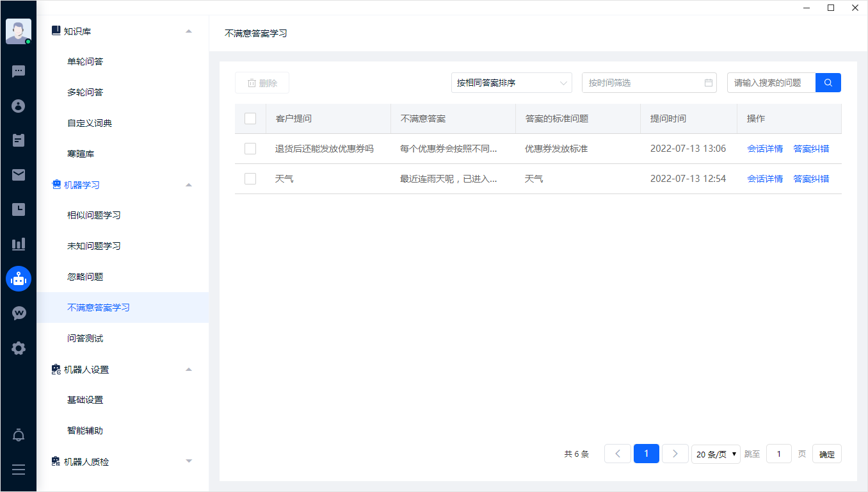Screen dimensions: 868x492
Task: Open the W chat bubble sidebar icon
Action: (19, 313)
